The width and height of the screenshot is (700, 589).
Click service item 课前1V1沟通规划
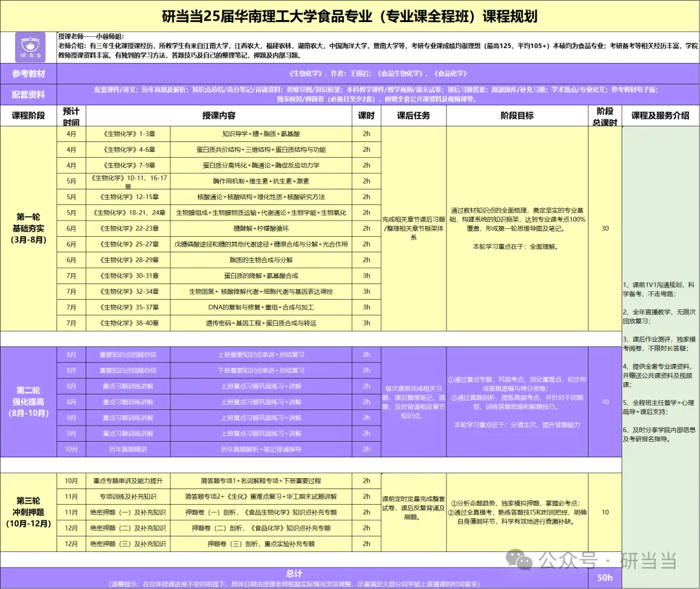[x=659, y=289]
